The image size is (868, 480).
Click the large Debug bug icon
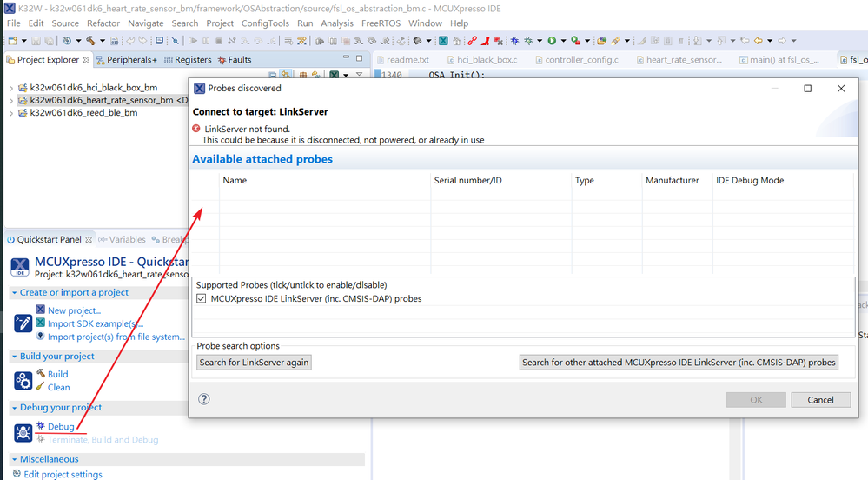(23, 433)
